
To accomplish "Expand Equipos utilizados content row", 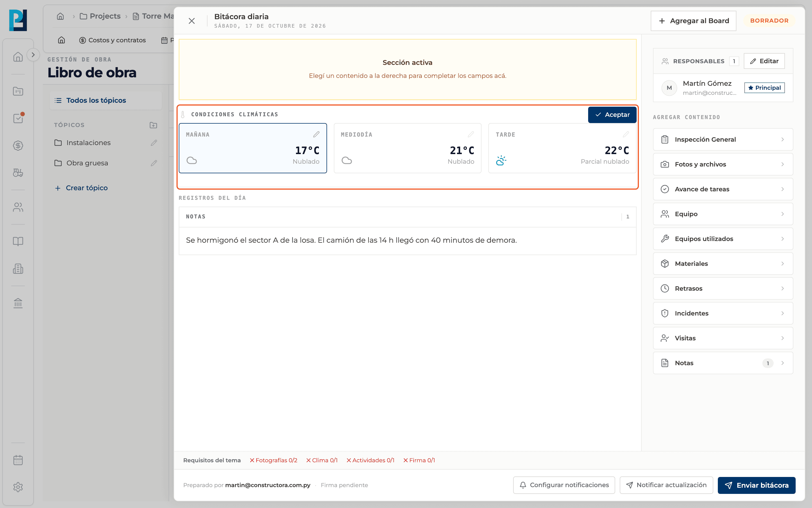I will [723, 239].
